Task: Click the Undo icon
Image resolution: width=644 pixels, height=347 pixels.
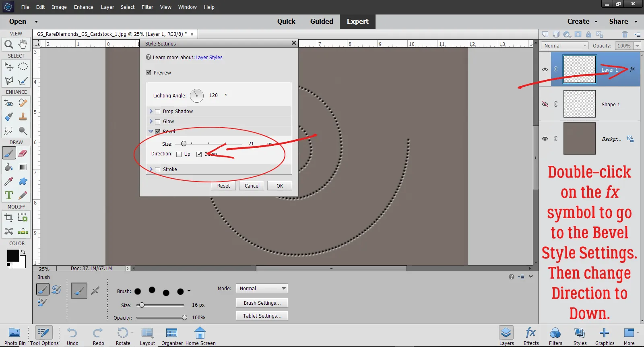Action: [72, 336]
